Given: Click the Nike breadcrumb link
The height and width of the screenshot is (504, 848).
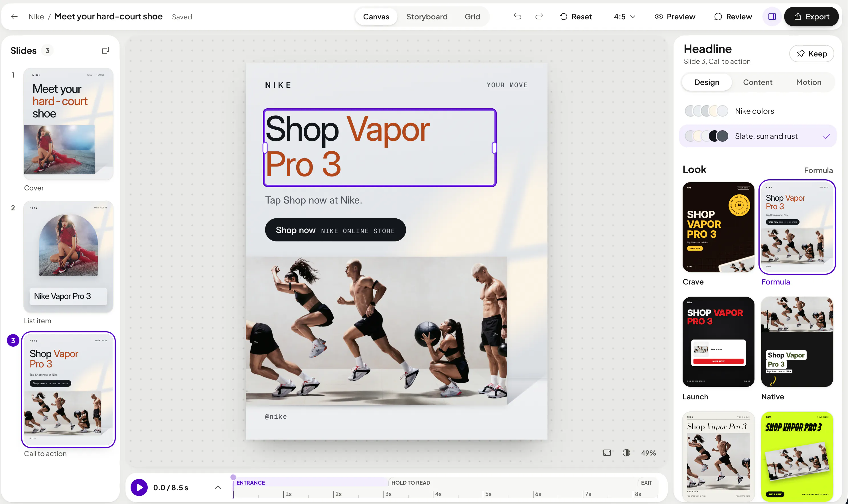Looking at the screenshot, I should 36,17.
